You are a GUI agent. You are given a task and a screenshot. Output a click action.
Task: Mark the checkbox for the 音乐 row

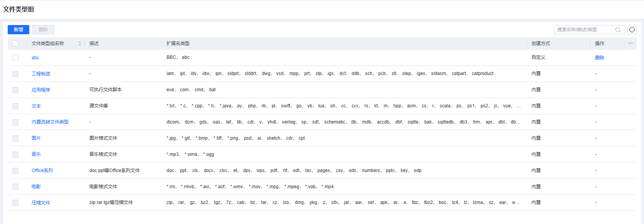coord(15,154)
